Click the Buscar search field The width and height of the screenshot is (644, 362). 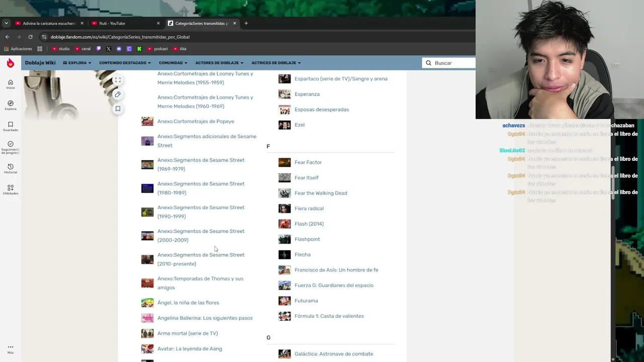click(x=449, y=63)
